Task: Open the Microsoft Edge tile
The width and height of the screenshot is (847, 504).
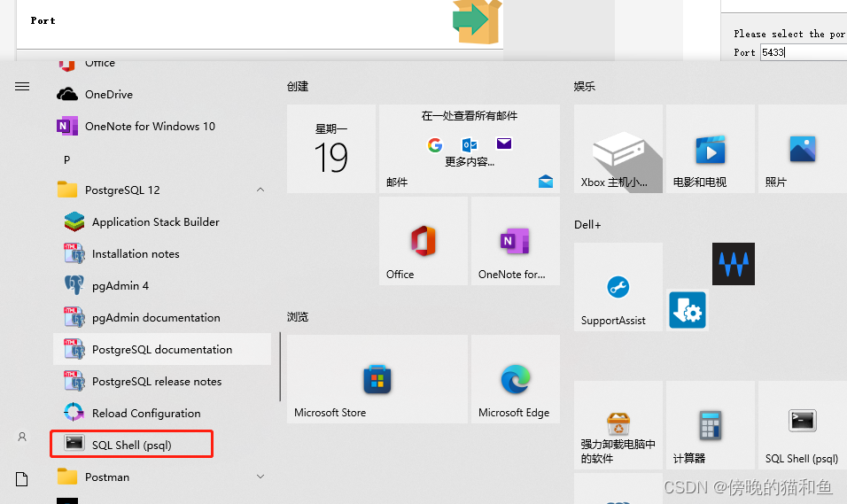Action: [x=516, y=379]
